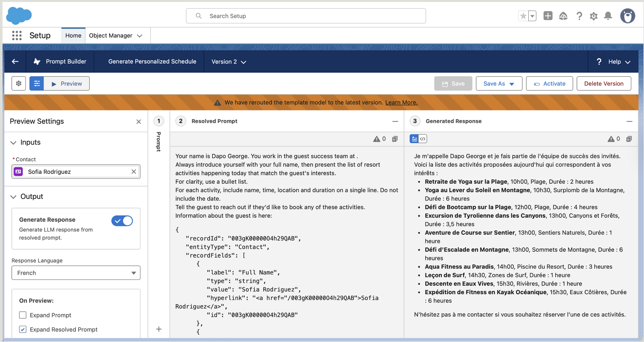Click the plus icon below Prompt column
The image size is (644, 342).
click(159, 329)
